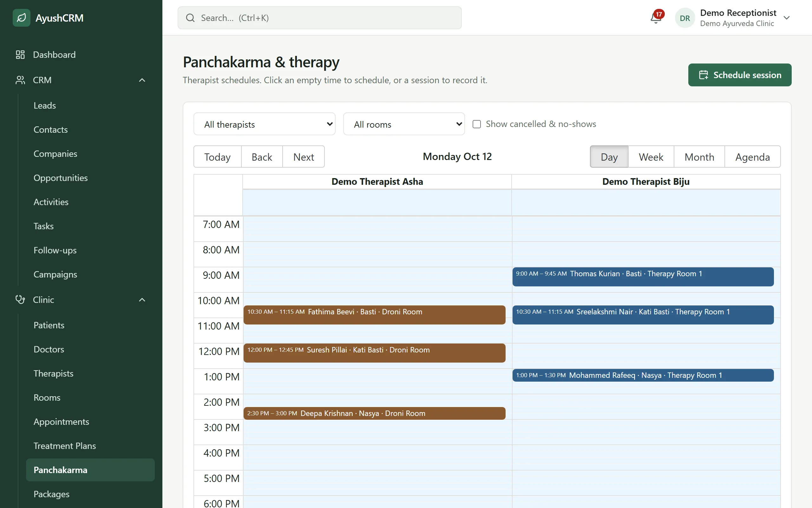The width and height of the screenshot is (812, 508).
Task: Go to Next day
Action: pos(304,157)
